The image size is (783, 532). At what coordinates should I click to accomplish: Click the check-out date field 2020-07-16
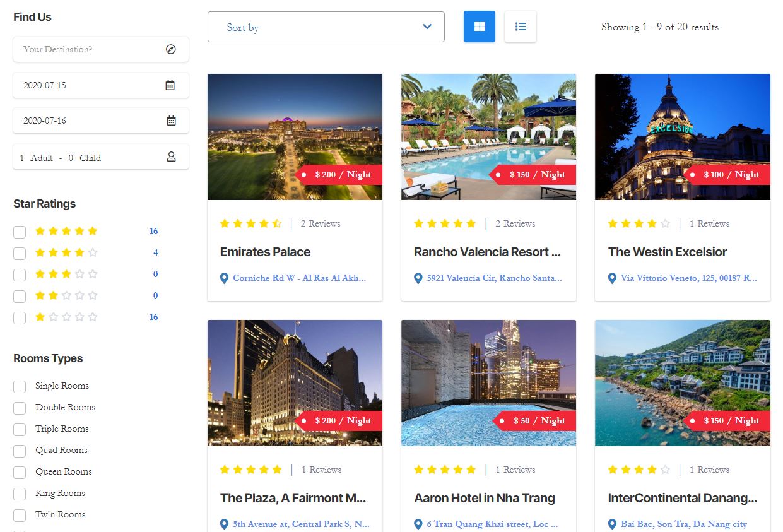tap(101, 121)
